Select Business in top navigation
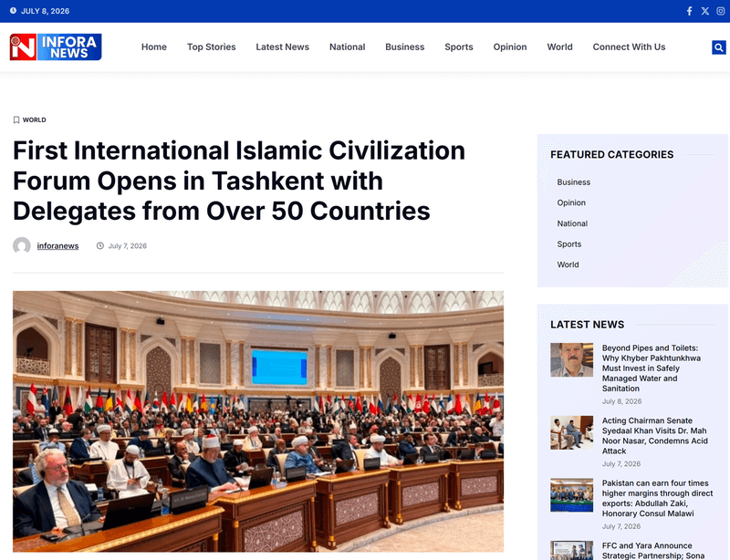 (405, 47)
